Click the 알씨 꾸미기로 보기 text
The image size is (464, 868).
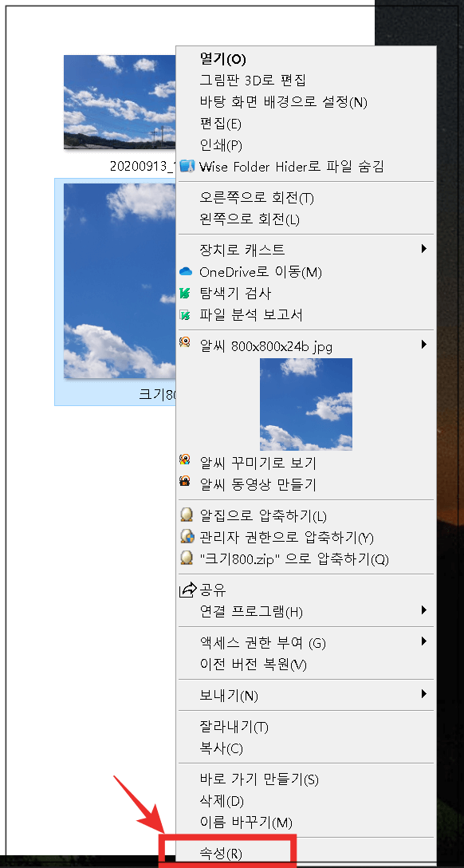coord(258,462)
